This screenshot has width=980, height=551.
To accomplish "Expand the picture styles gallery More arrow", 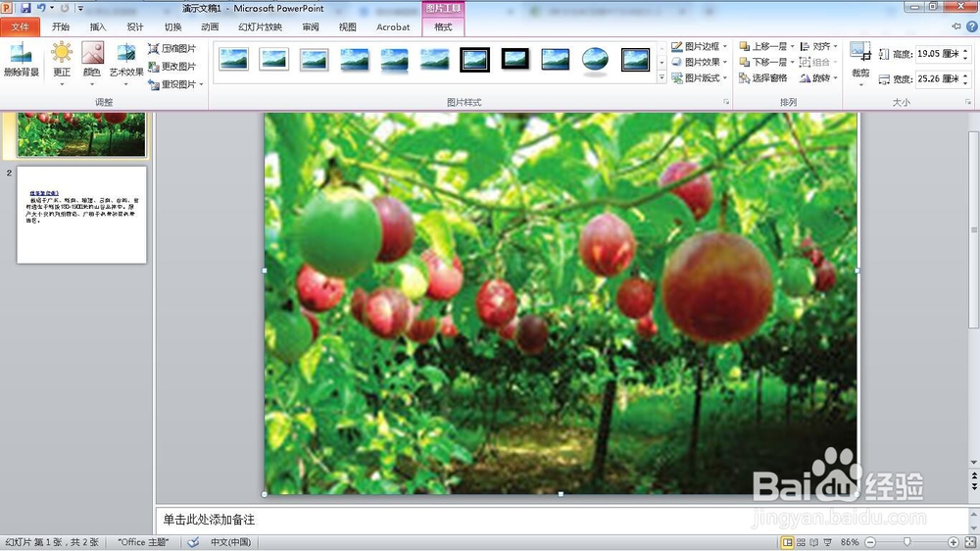I will pos(661,77).
